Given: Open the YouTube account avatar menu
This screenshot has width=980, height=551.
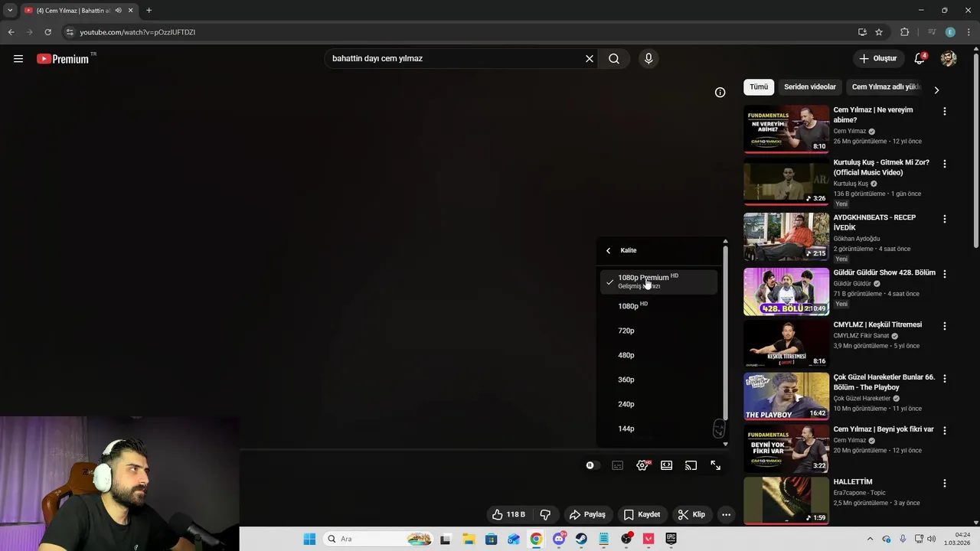Looking at the screenshot, I should tap(949, 59).
